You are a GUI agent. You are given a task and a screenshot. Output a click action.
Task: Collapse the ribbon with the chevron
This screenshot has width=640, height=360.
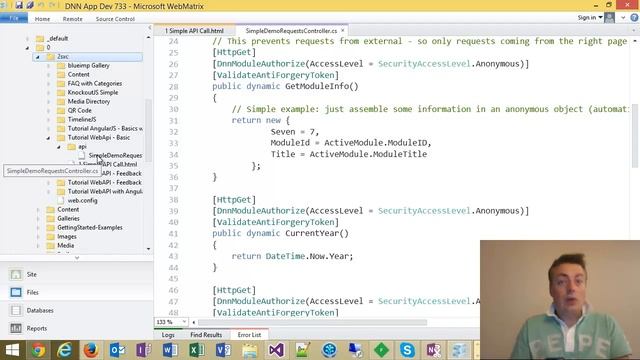point(623,18)
